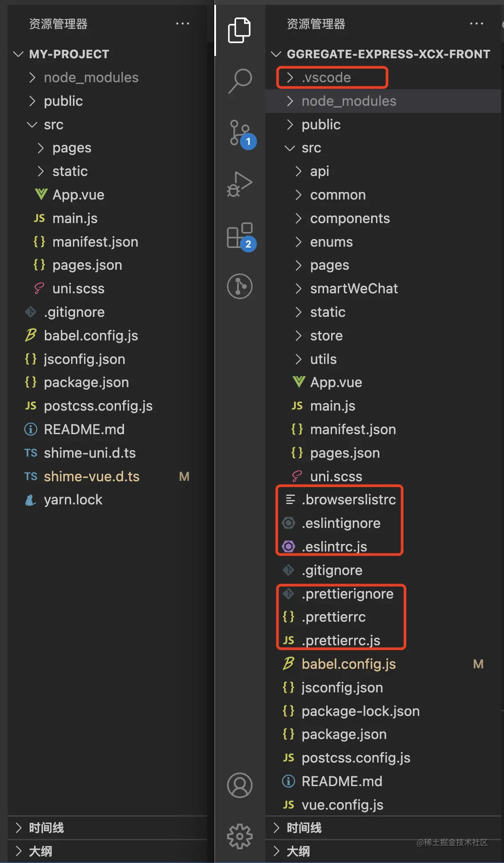
Task: Collapse the MY-PROJECT root folder
Action: click(x=69, y=54)
